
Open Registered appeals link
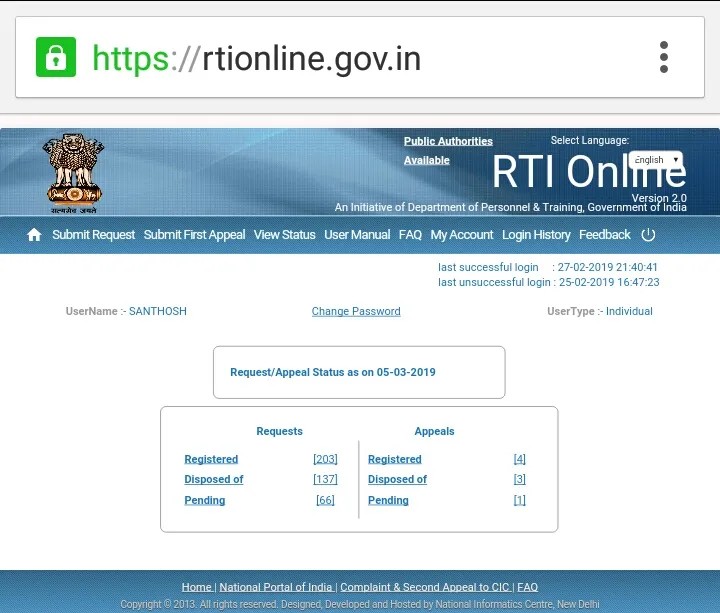coord(395,459)
